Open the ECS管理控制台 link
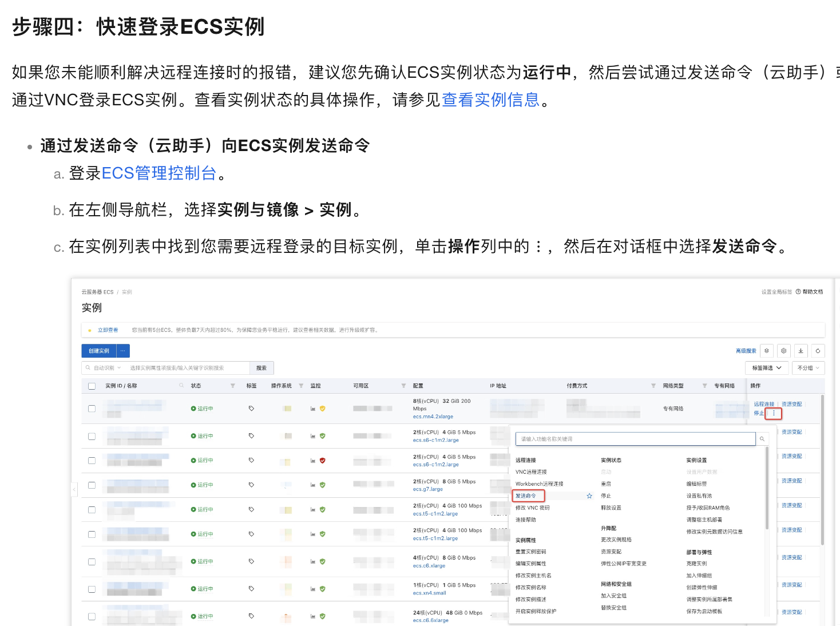The height and width of the screenshot is (626, 840). tap(159, 173)
